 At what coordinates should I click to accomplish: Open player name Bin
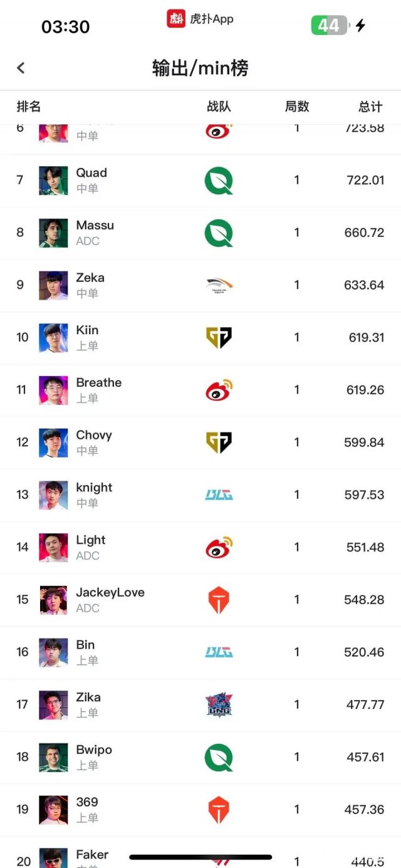(85, 645)
